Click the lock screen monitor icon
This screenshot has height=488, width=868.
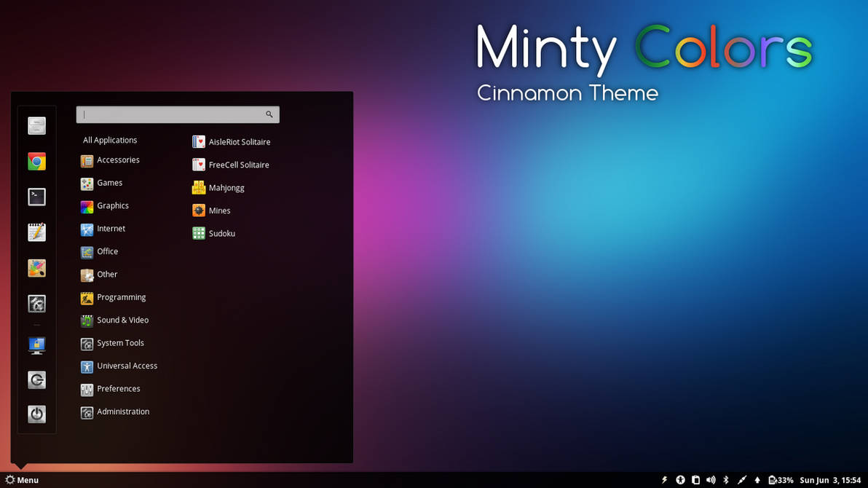tap(36, 345)
